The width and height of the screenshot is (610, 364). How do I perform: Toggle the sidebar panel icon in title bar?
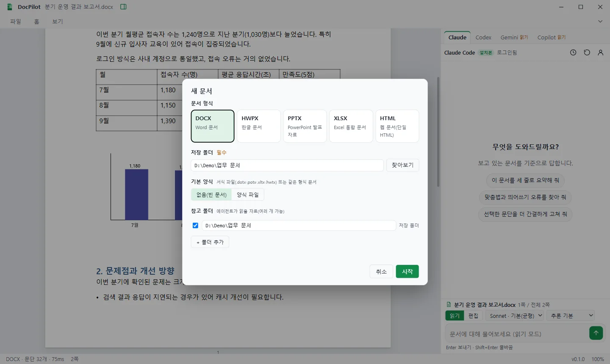tap(123, 7)
